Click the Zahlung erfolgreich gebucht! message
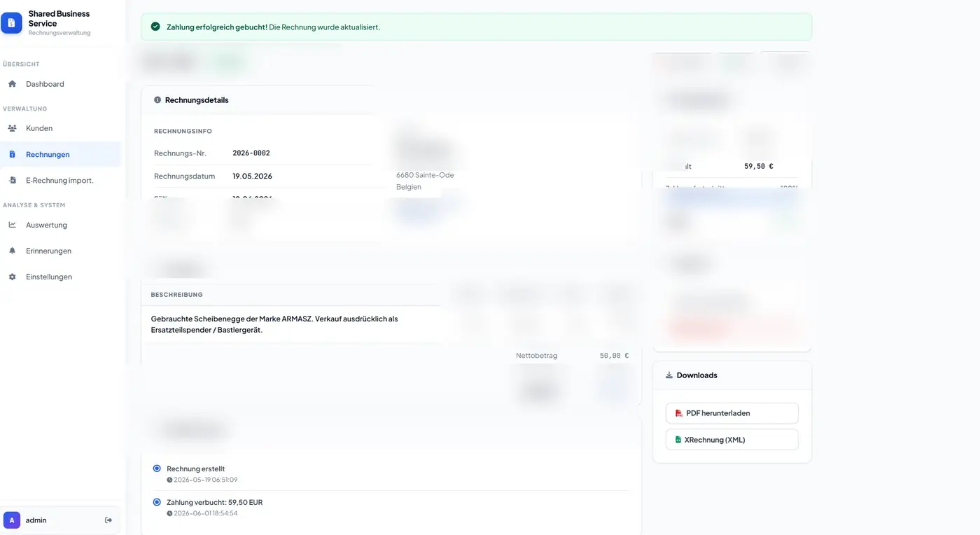 point(217,27)
